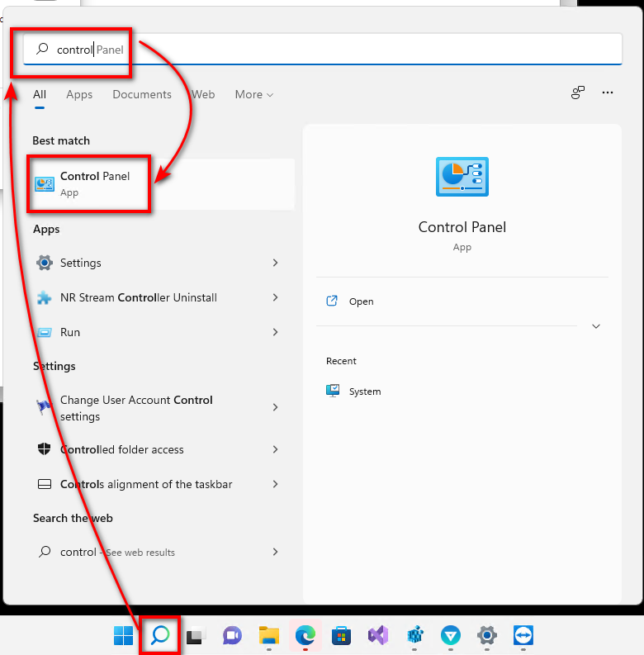Expand the Settings app result chevron
Viewport: 644px width, 655px height.
275,263
